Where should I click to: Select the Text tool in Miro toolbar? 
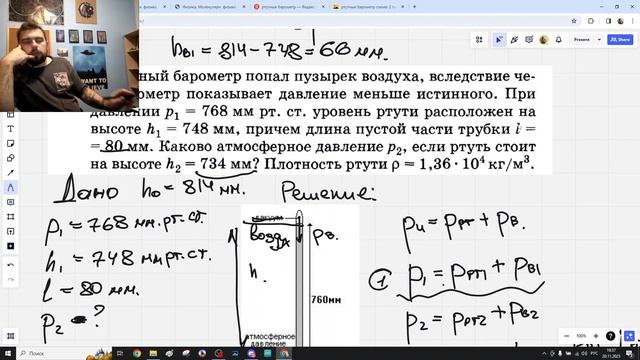click(11, 129)
